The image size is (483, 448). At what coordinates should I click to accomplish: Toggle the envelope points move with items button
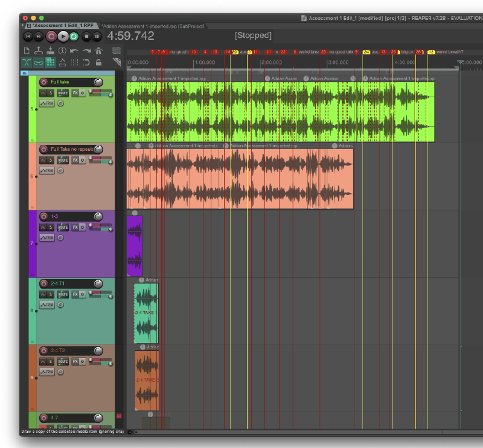pyautogui.click(x=63, y=63)
